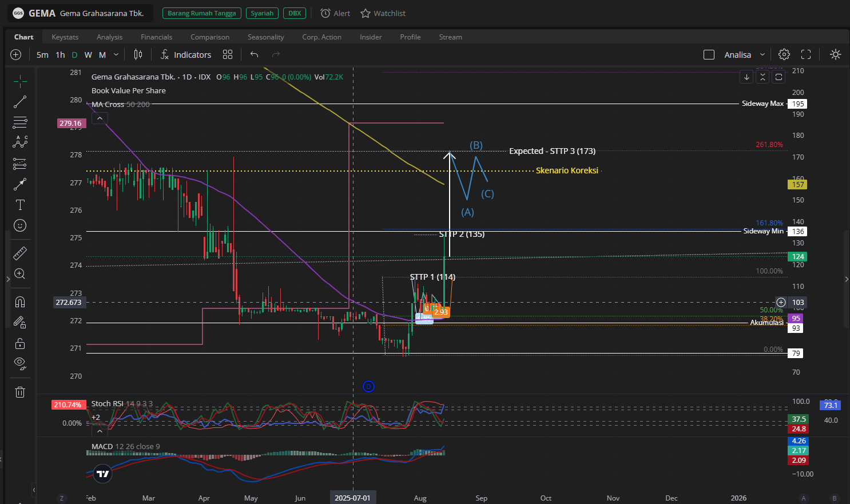Click the GEMA company logo

[18, 13]
